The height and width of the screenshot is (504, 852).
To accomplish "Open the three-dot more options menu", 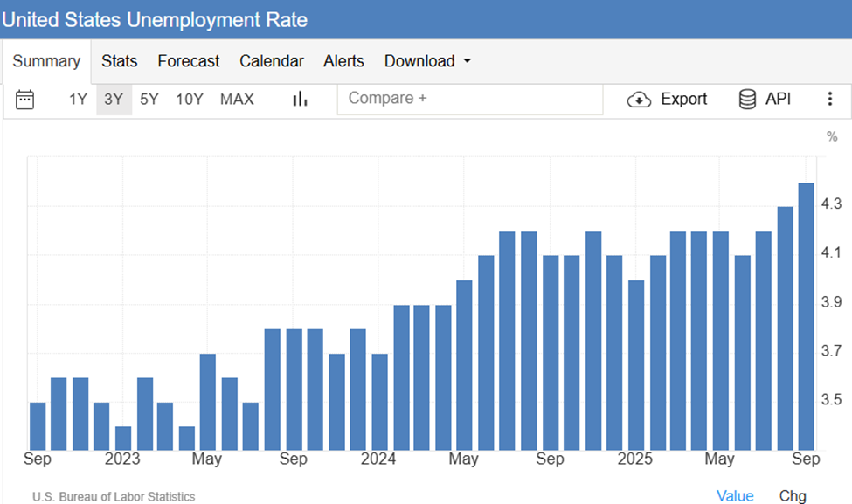I will click(x=829, y=100).
